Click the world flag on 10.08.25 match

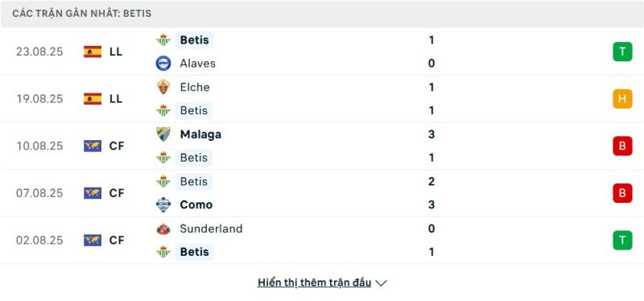click(93, 146)
